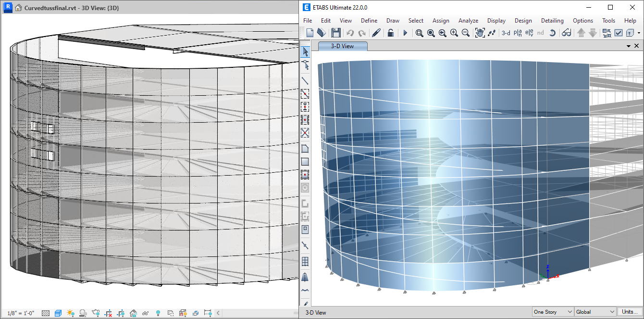This screenshot has height=319, width=644.
Task: Run the analysis with the play arrow
Action: (405, 33)
